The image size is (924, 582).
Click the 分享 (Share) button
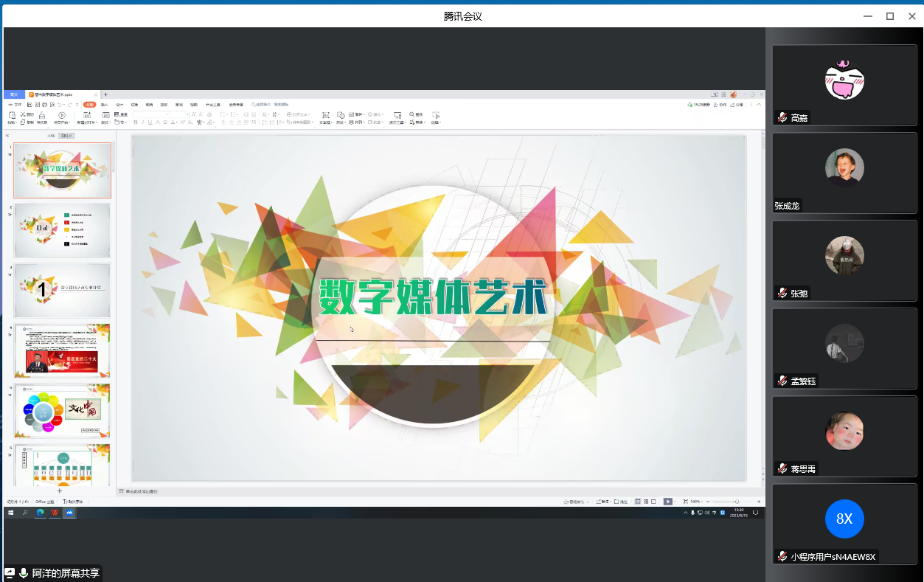click(738, 105)
